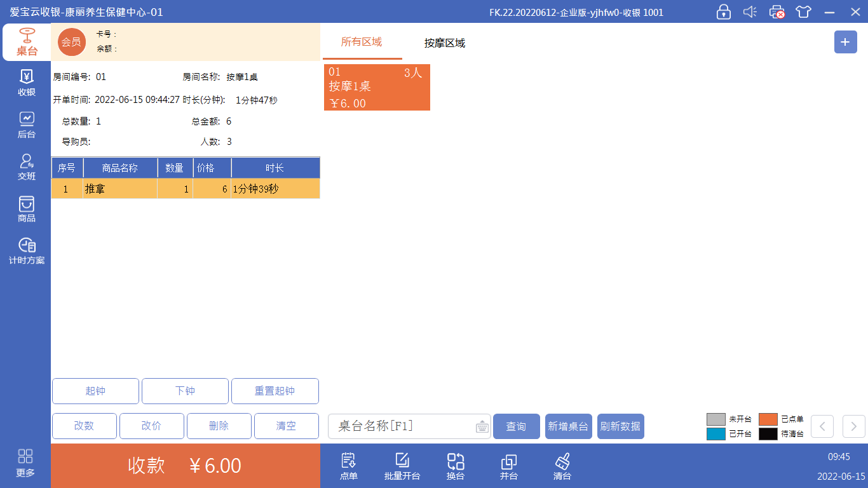Click the 起钟 start clock button

(95, 391)
